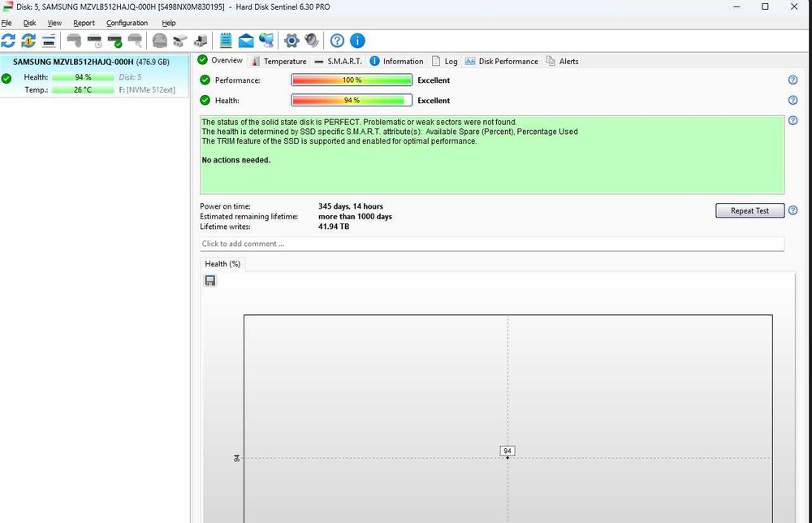Click 'Excellent' text beside Performance bar

434,80
